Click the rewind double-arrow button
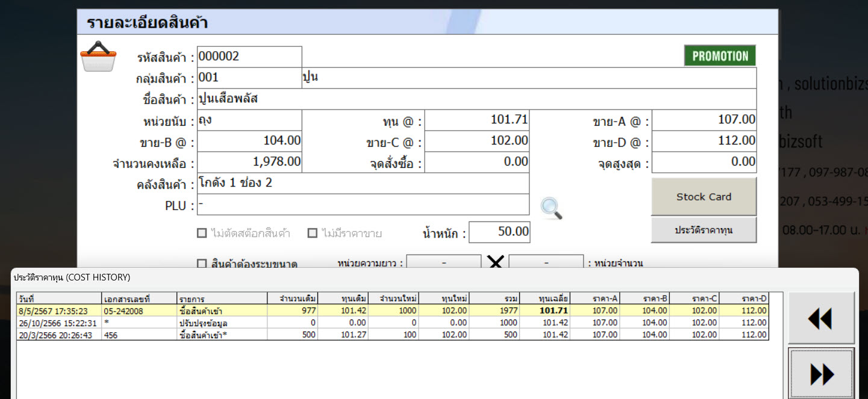The height and width of the screenshot is (399, 868). 821,318
